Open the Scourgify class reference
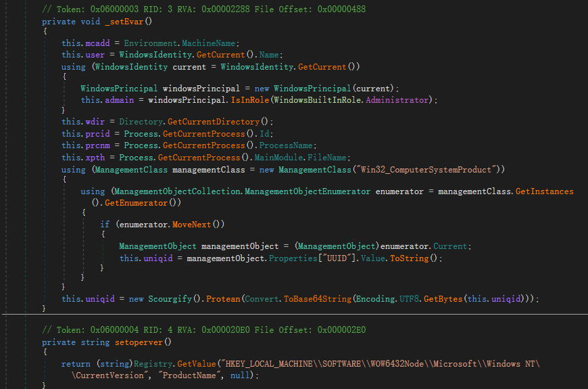Screen dimensions: 588x389 [x=172, y=298]
